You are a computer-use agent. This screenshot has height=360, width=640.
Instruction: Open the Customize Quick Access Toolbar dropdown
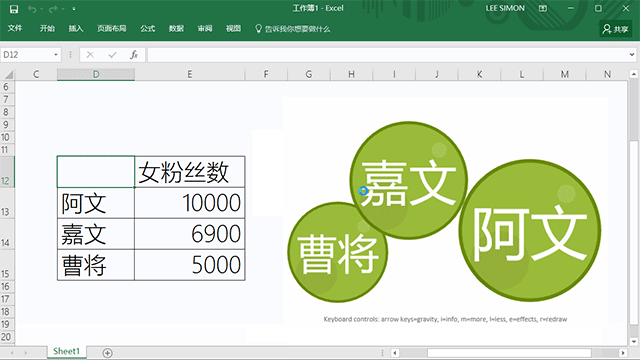coord(74,9)
